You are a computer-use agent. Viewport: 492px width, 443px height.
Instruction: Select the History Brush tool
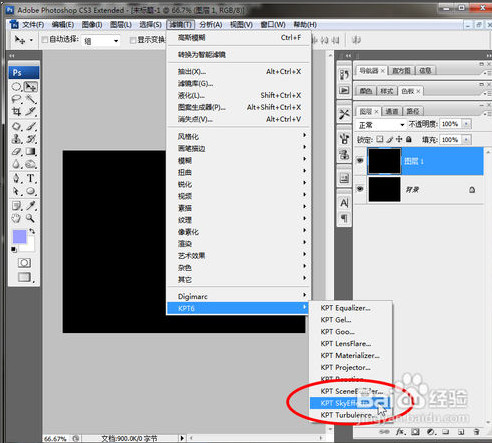[31, 139]
